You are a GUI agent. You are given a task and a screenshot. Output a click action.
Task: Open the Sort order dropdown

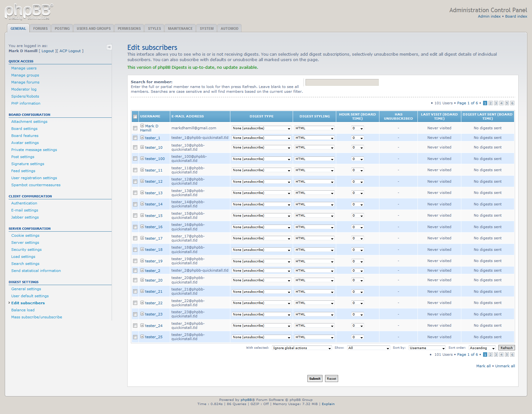tap(482, 348)
